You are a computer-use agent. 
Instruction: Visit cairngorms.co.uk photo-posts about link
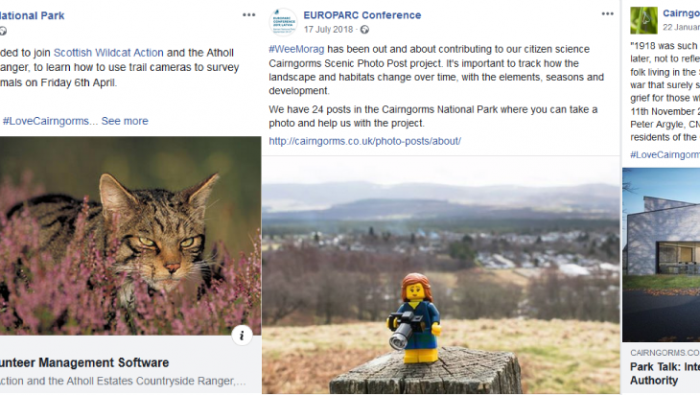tap(365, 141)
